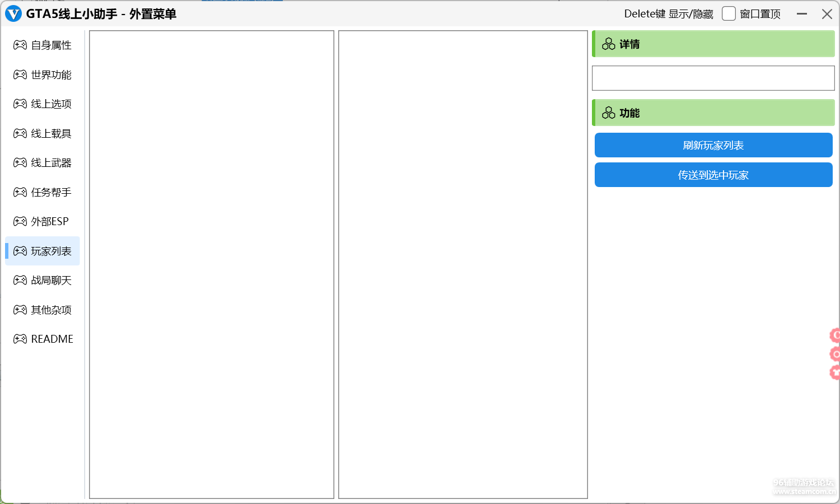Click the gamepad icon beside 线上载具
This screenshot has width=840, height=504.
tap(20, 133)
